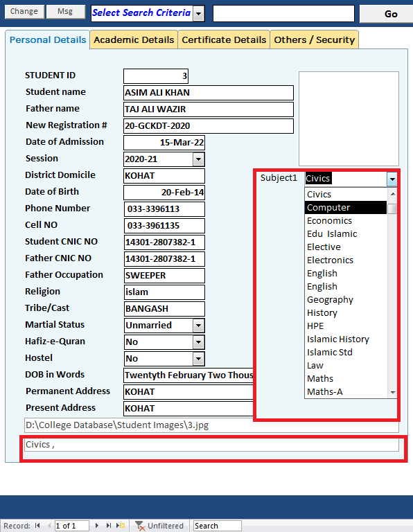
Task: Click the record number box
Action: 71,526
